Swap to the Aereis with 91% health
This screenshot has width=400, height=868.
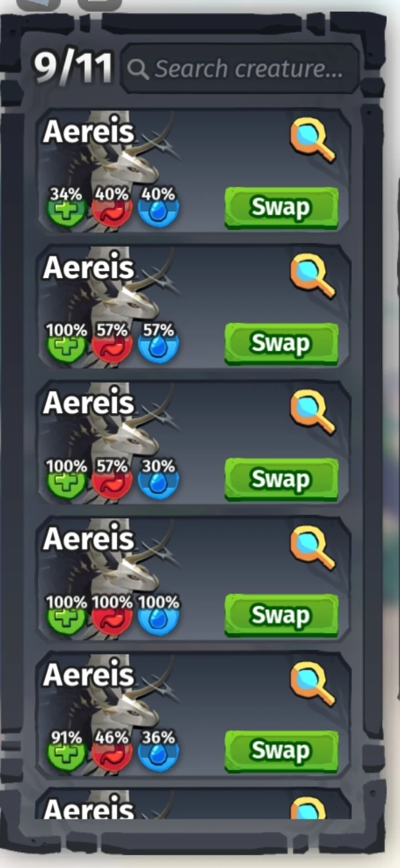point(281,750)
